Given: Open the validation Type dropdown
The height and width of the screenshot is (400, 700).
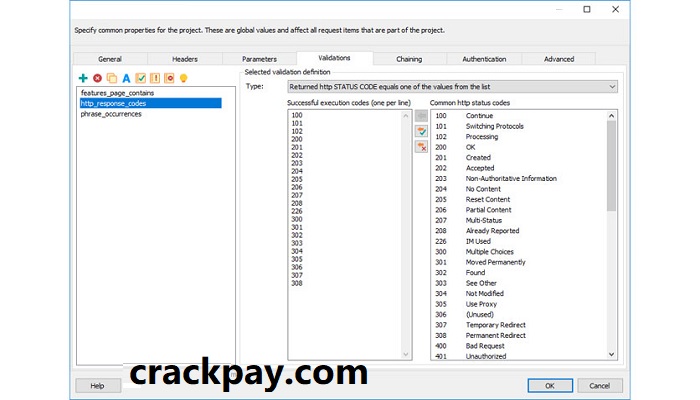Looking at the screenshot, I should click(x=452, y=87).
